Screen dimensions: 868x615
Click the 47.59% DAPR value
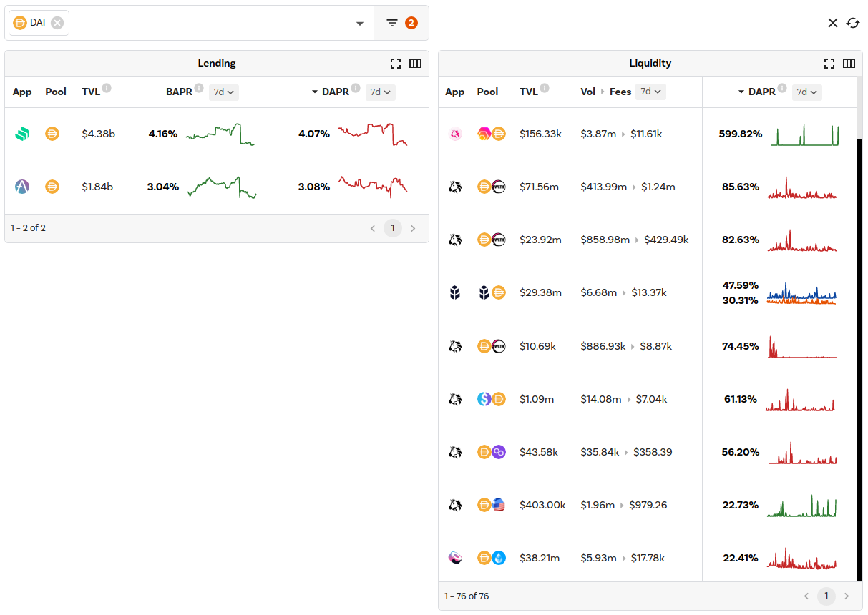741,285
